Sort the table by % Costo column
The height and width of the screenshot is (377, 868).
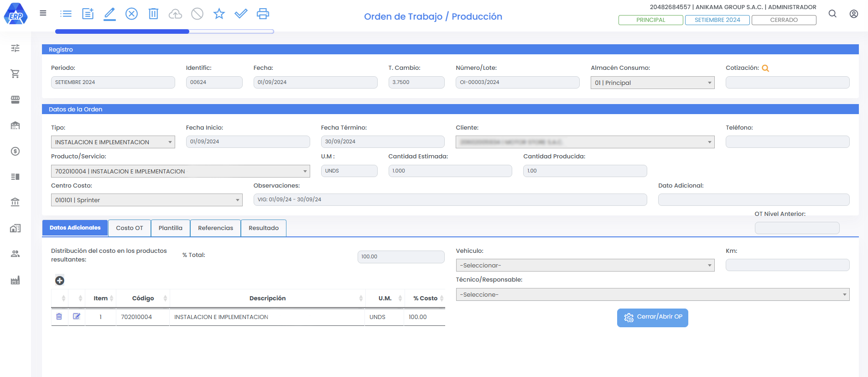pos(425,298)
